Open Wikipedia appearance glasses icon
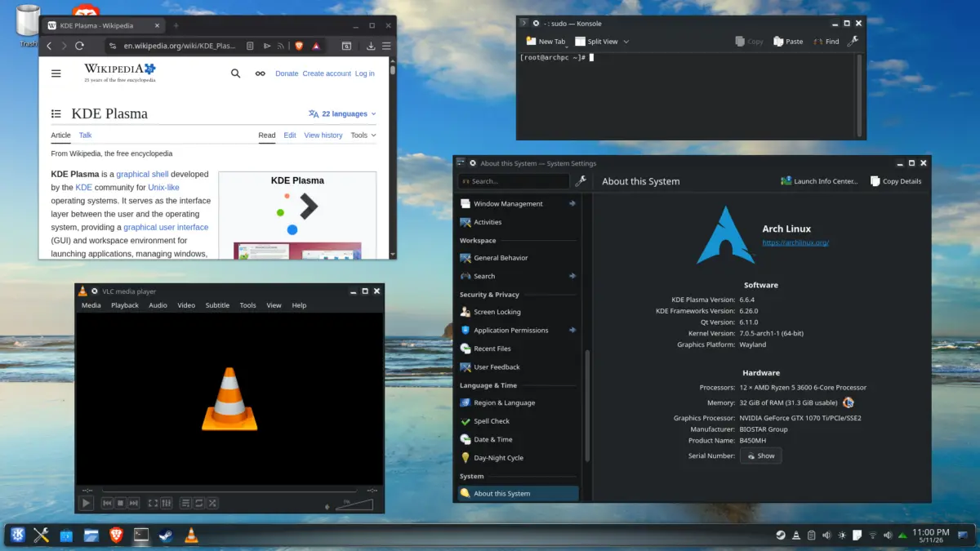This screenshot has width=980, height=551. 260,73
